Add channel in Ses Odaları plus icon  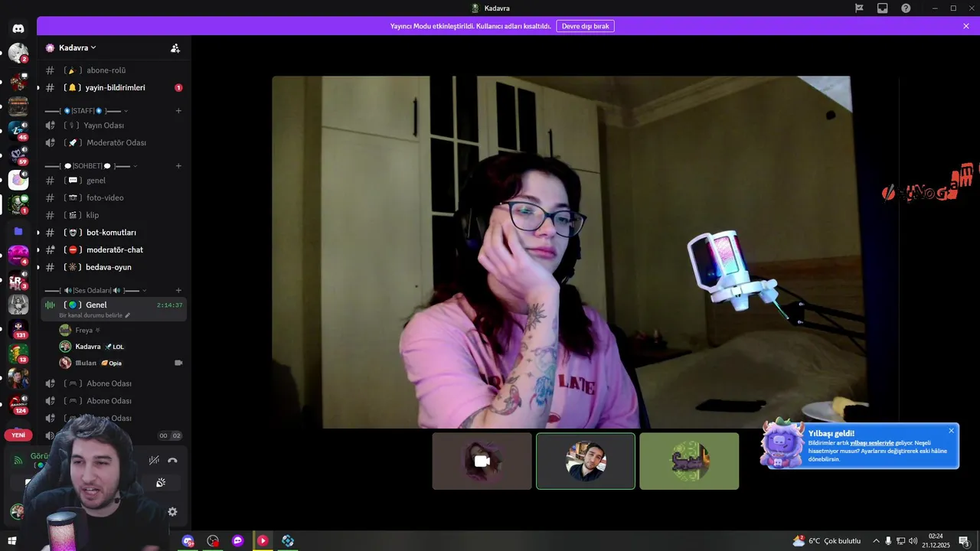(x=178, y=291)
